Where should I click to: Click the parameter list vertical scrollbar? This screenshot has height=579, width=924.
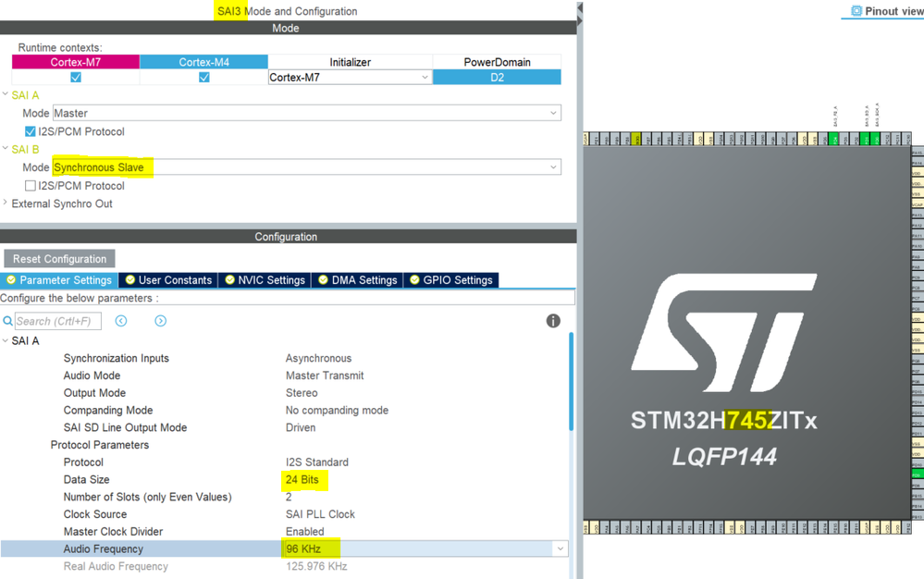point(571,381)
